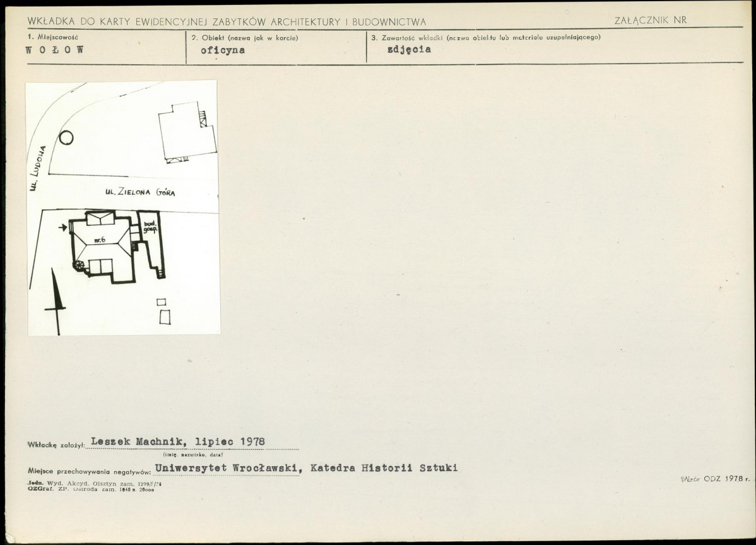
Task: Click the upper building outline near staircase
Action: [x=187, y=131]
